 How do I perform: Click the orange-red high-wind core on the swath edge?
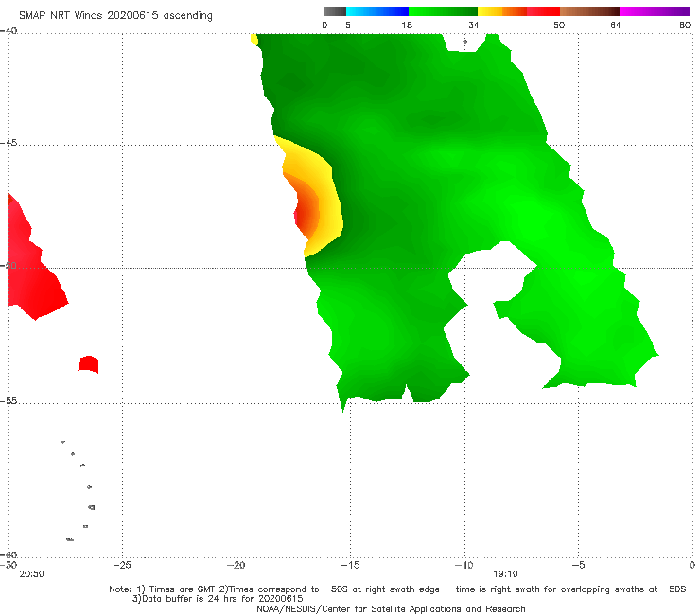point(306,210)
